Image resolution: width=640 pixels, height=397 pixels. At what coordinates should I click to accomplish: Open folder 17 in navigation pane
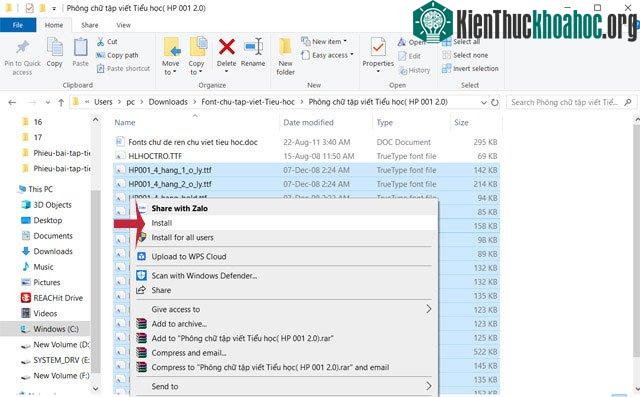pos(38,137)
